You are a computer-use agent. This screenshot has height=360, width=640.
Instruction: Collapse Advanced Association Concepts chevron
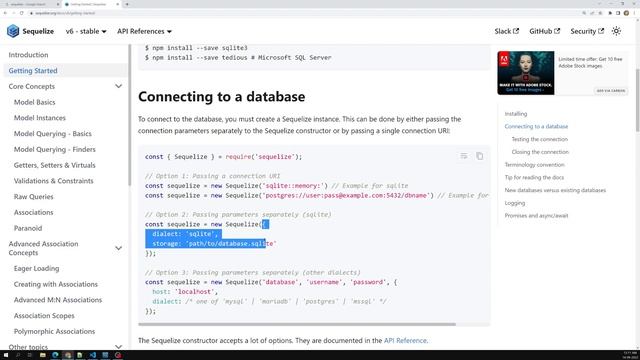(118, 248)
